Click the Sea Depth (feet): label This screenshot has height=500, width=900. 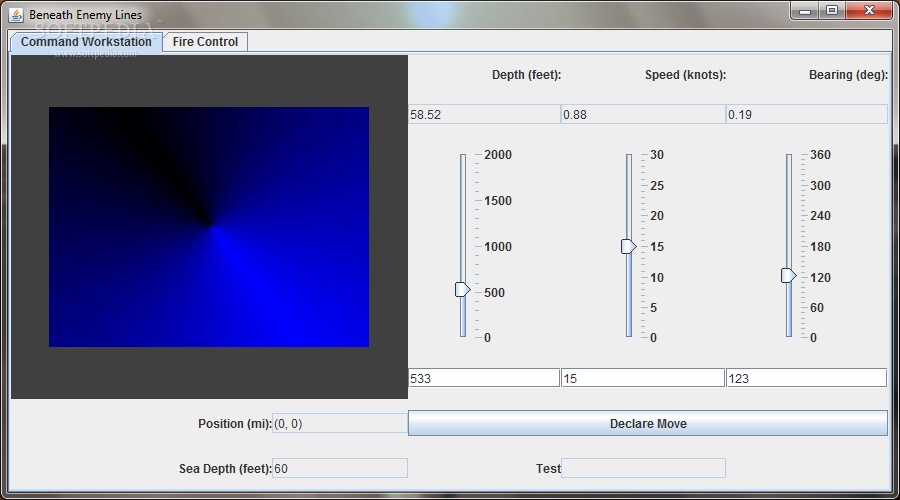tap(225, 468)
